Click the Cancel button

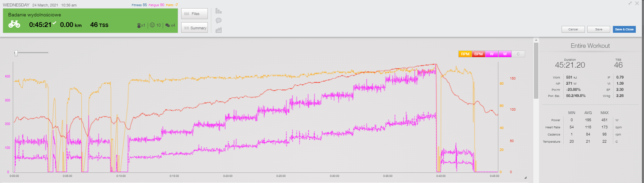coord(573,29)
